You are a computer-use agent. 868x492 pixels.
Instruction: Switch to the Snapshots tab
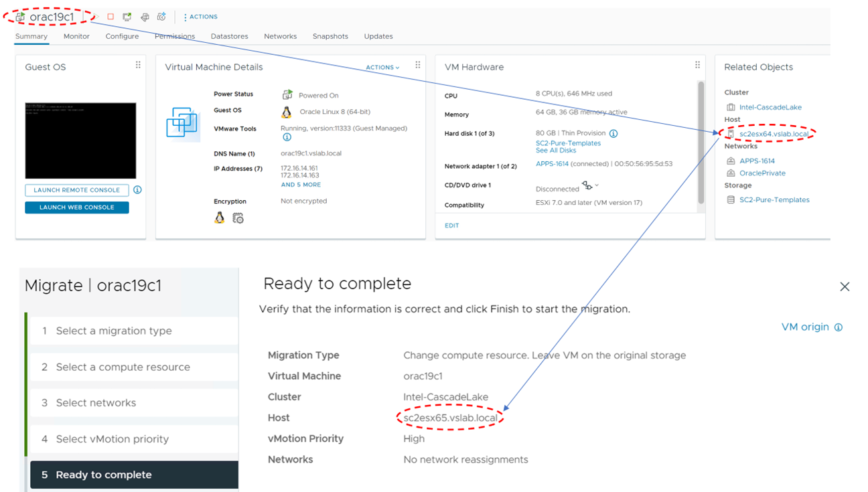click(x=330, y=36)
